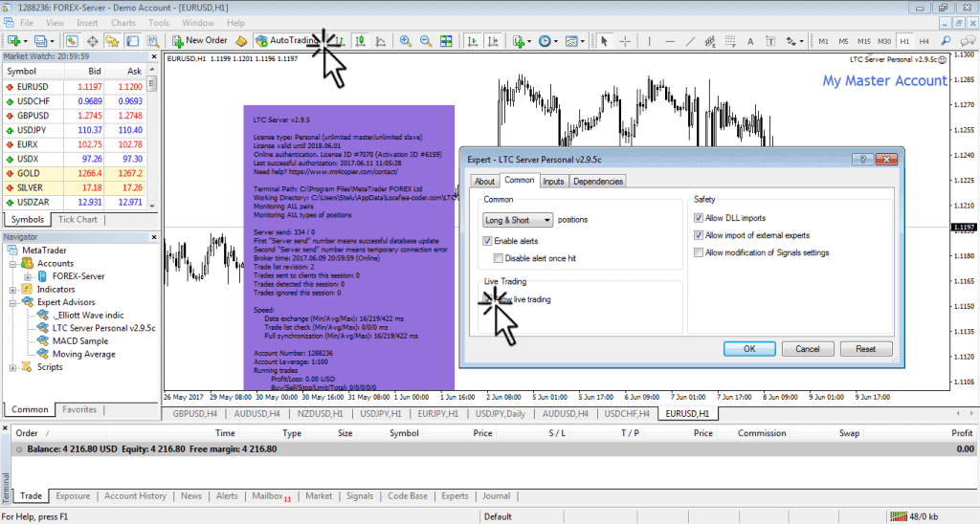Toggle chart auto scroll icon
This screenshot has height=524, width=980.
(x=473, y=41)
